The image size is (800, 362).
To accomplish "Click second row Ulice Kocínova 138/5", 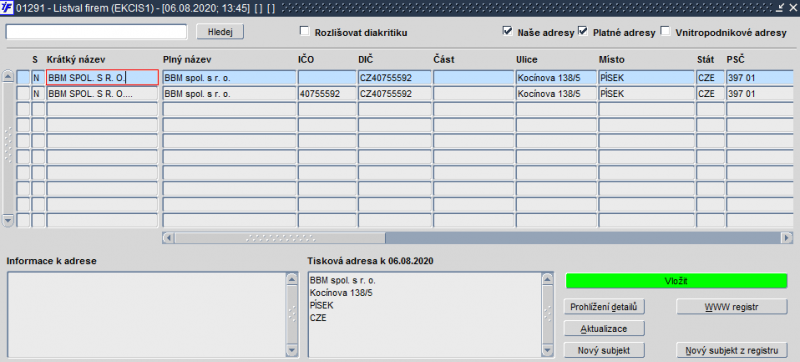I will [x=556, y=94].
